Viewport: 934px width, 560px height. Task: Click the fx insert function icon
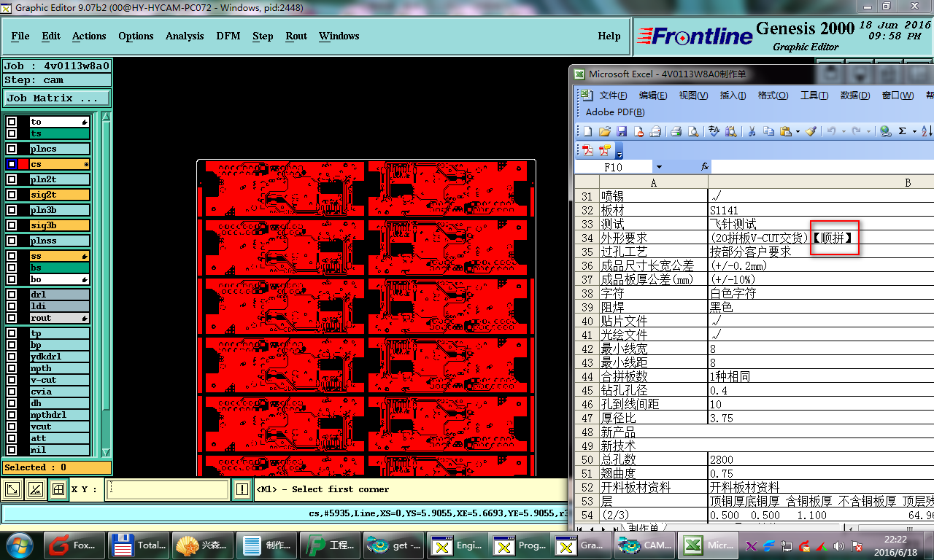click(x=705, y=167)
